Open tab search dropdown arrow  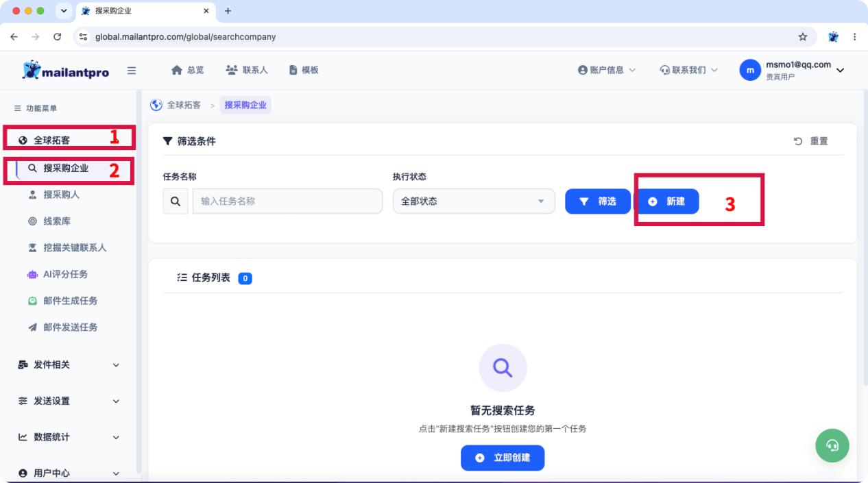pyautogui.click(x=64, y=11)
